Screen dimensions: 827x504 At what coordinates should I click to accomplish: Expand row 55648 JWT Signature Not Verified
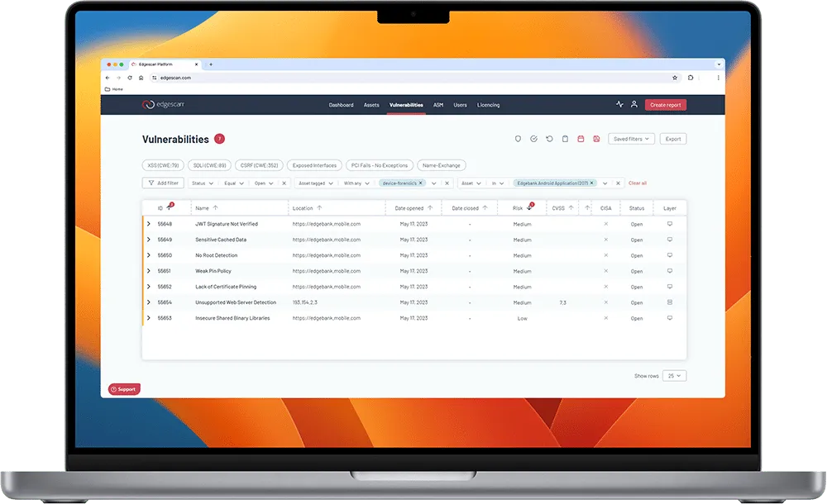(149, 224)
